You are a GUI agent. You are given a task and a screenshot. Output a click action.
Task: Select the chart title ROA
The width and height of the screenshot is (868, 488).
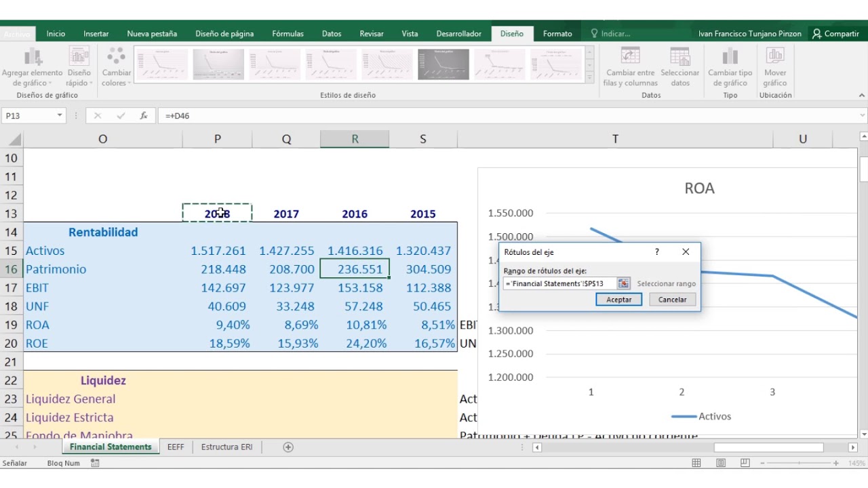699,188
